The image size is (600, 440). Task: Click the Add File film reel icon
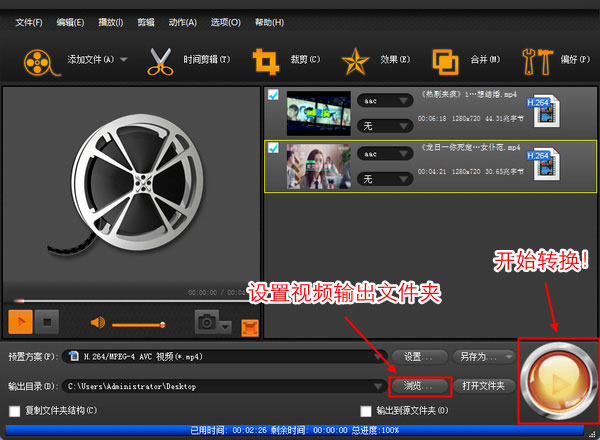(x=41, y=62)
